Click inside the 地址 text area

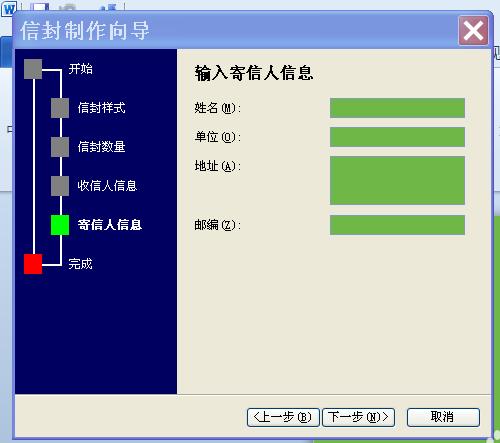tap(397, 180)
